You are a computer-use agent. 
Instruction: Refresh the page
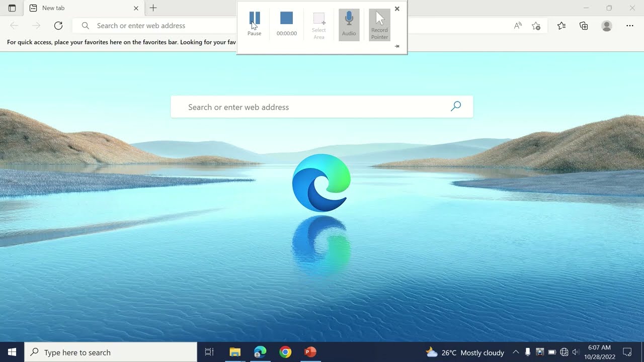pos(58,26)
